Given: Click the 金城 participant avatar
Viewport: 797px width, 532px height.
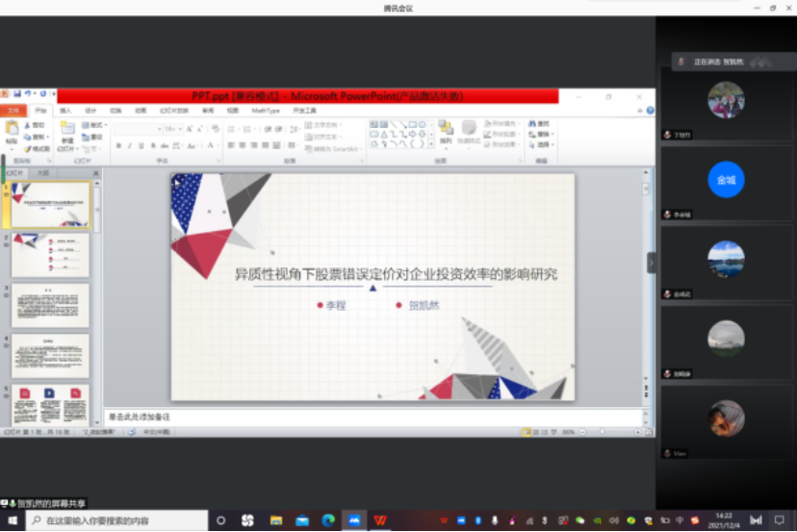Looking at the screenshot, I should [726, 180].
